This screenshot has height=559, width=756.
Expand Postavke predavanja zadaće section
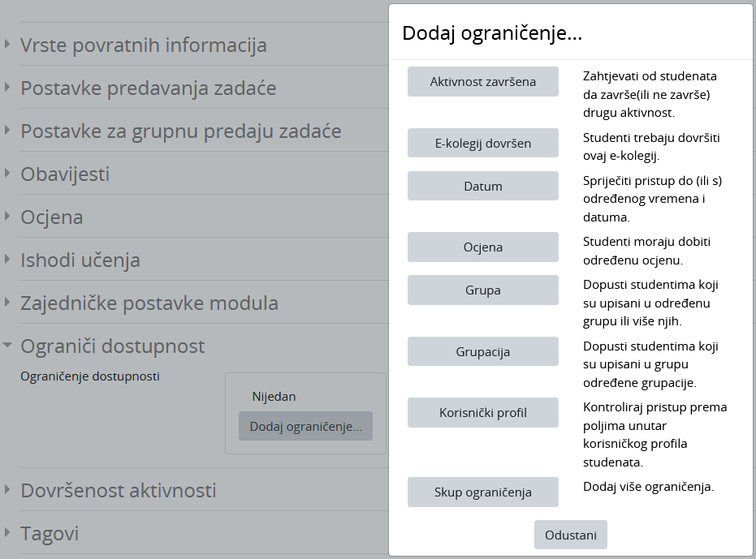(148, 88)
